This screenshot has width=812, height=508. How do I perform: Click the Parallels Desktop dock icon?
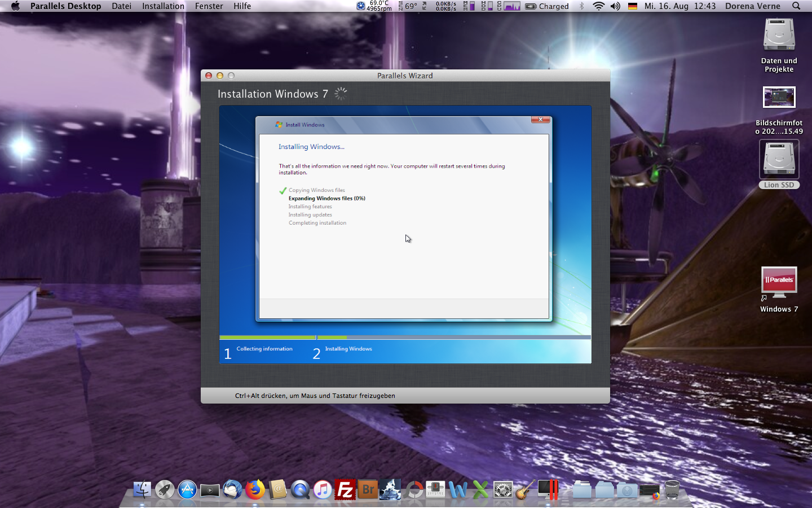548,490
